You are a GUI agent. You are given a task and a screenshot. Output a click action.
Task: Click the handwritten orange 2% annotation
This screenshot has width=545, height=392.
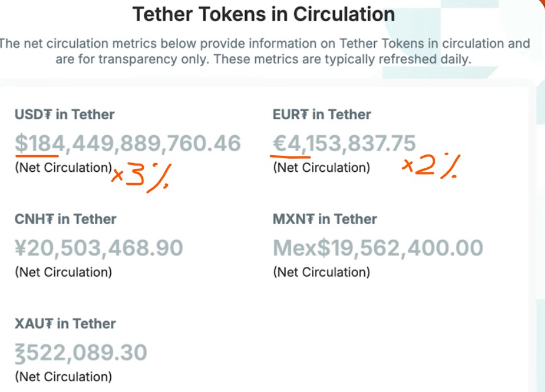(430, 167)
